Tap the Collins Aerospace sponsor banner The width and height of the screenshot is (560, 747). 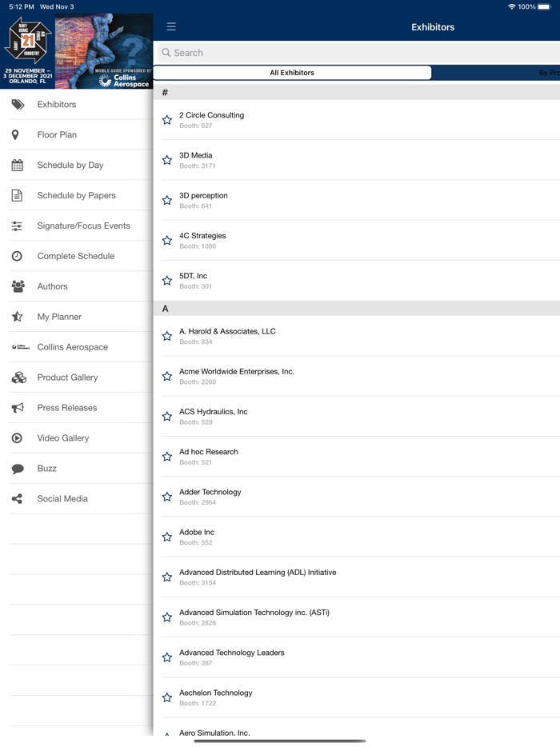(124, 78)
